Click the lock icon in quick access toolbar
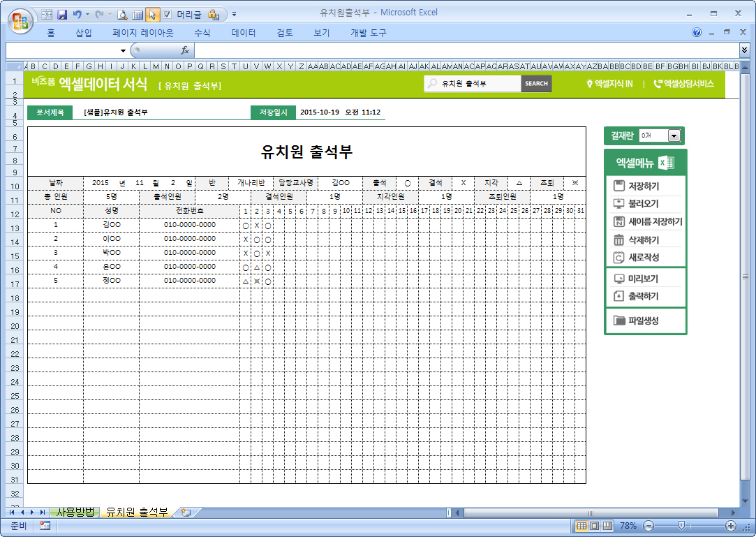Image resolution: width=756 pixels, height=537 pixels. coord(214,14)
